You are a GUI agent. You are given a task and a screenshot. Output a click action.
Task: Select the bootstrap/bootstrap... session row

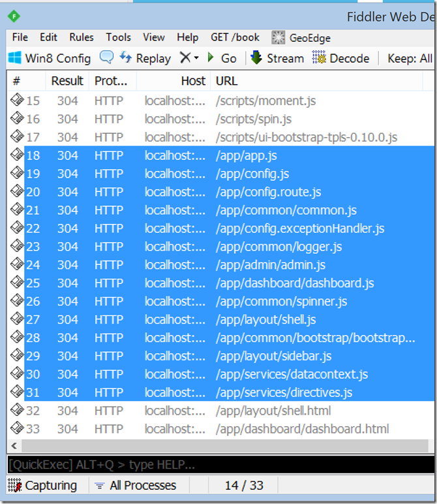pos(221,338)
